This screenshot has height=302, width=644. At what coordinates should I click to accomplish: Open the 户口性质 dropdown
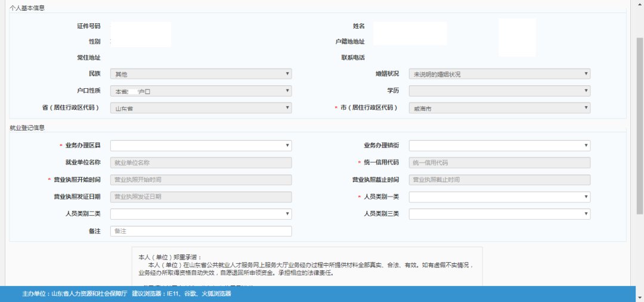[x=200, y=91]
